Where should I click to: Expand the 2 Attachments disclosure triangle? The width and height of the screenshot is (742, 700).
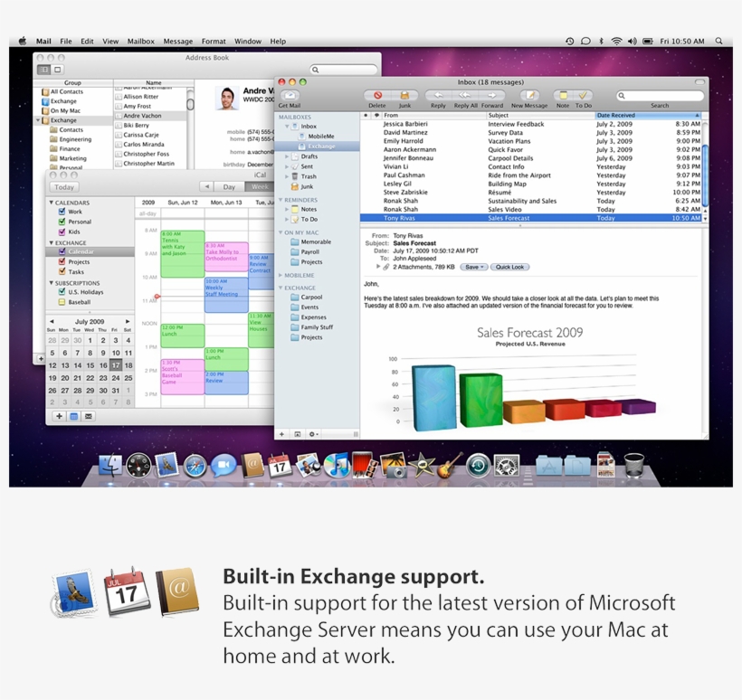pyautogui.click(x=376, y=267)
